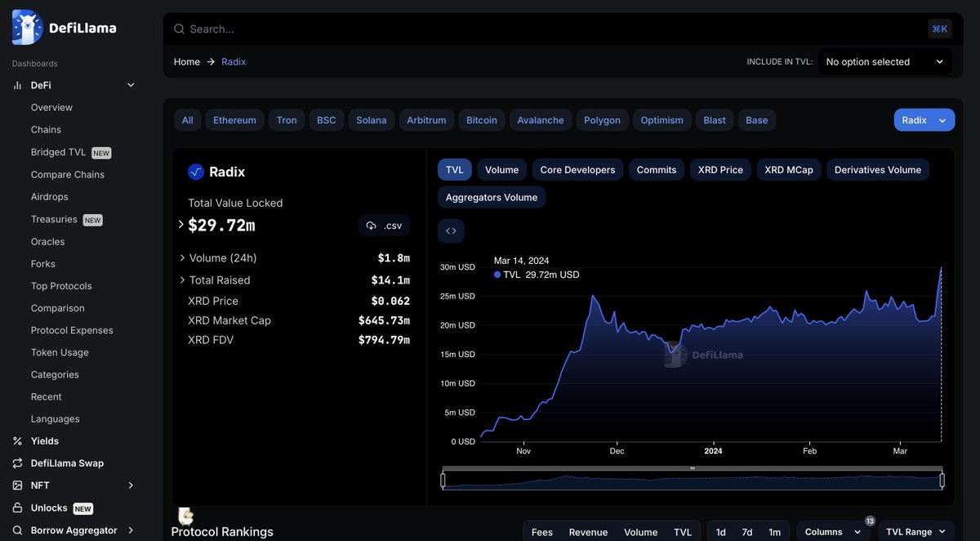Toggle the XRD MCap chart series
The width and height of the screenshot is (980, 541).
[x=789, y=170]
